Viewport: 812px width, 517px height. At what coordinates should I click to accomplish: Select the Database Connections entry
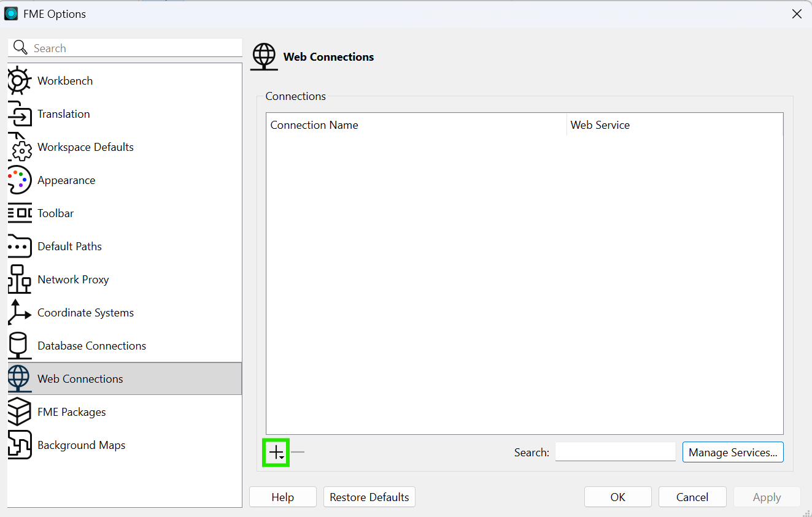click(x=125, y=346)
